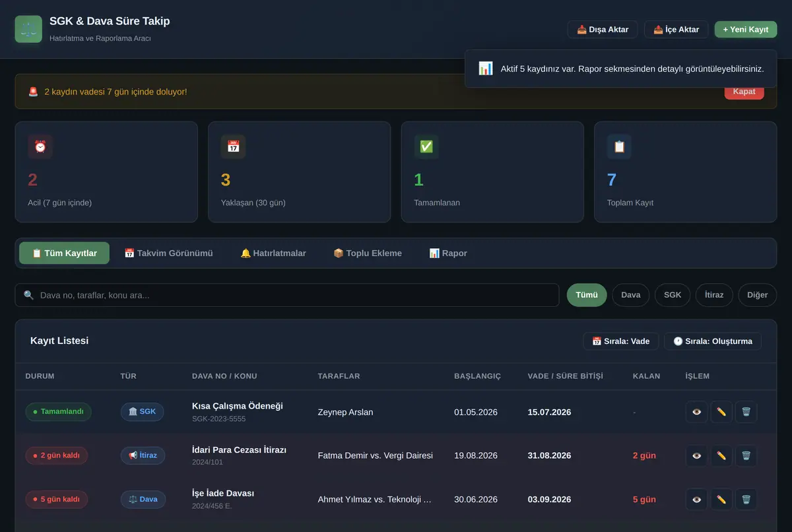Screen dimensions: 792x532
Task: Delete the Kısa Çalışma Ödeneği record
Action: click(x=746, y=412)
